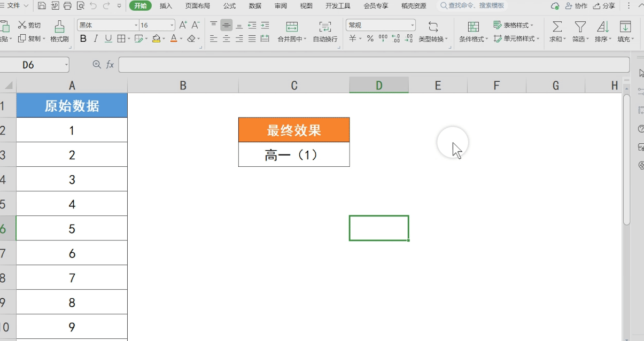This screenshot has width=644, height=341.
Task: Open the Name Box dropdown beside D6
Action: (x=66, y=65)
